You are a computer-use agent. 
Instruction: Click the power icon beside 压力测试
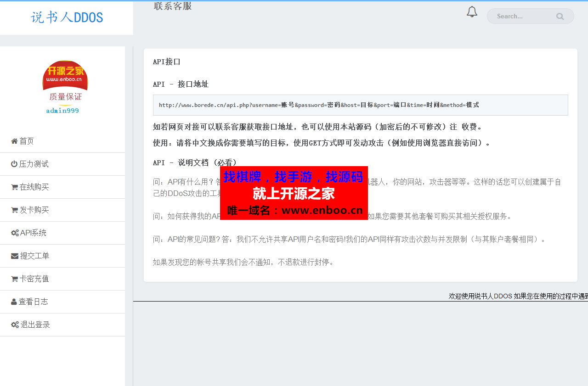click(x=14, y=164)
